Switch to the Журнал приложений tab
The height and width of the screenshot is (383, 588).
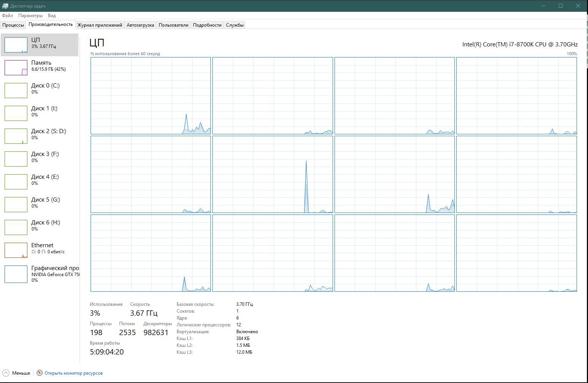[100, 25]
